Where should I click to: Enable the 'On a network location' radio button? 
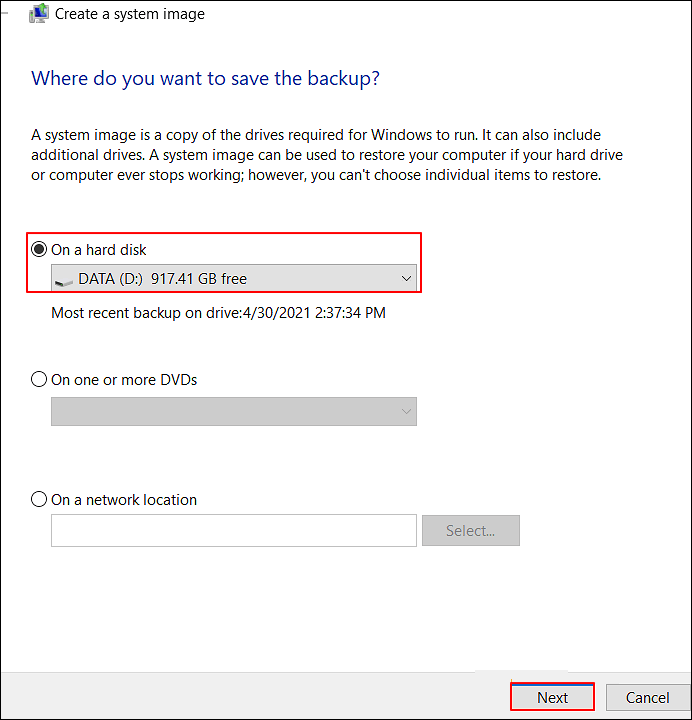coord(40,499)
